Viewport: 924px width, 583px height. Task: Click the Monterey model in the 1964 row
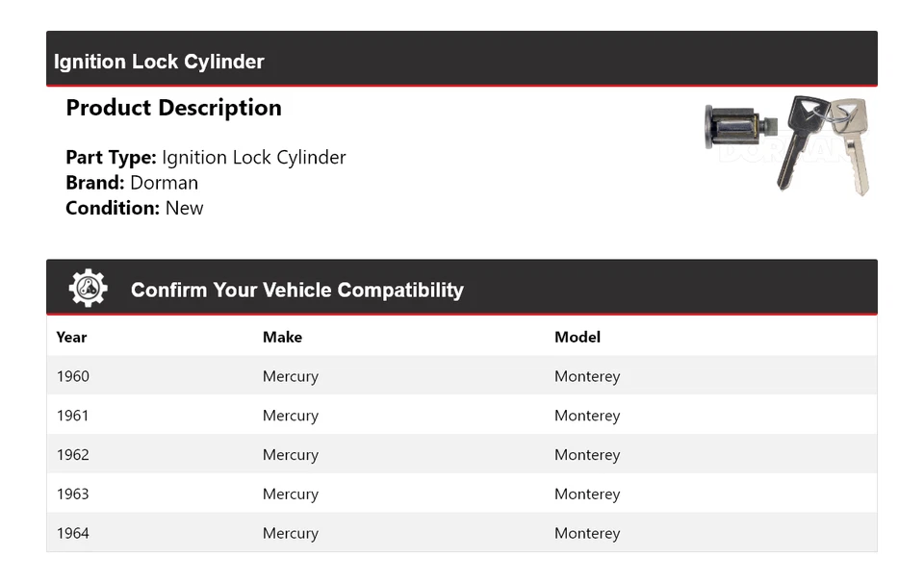tap(587, 533)
